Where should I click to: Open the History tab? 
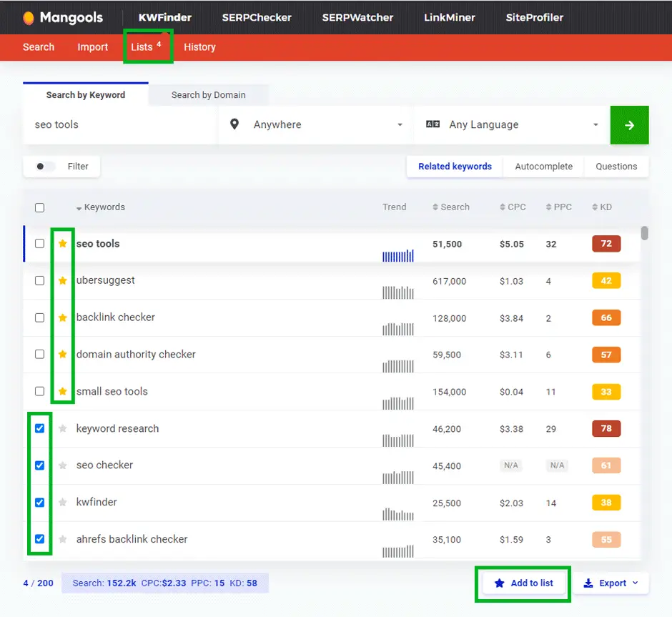point(199,47)
